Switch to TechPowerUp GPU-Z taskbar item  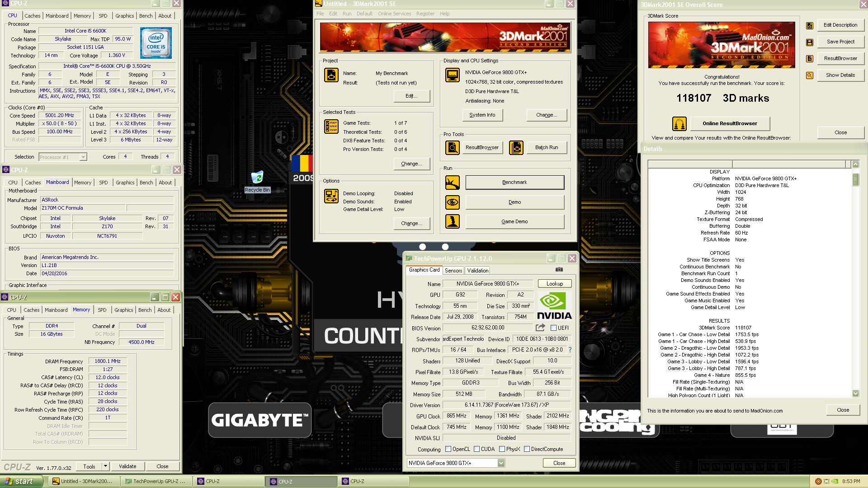156,481
